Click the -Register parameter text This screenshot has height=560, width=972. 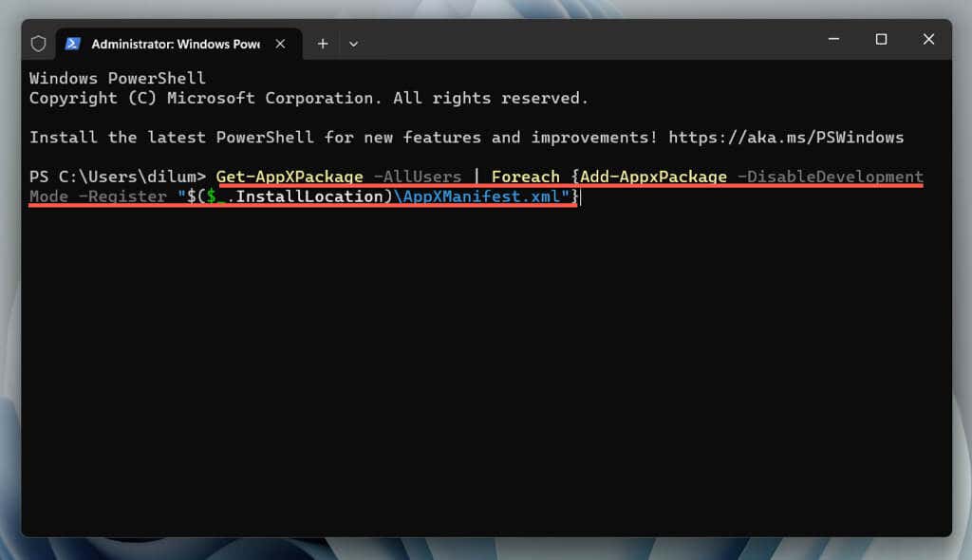click(122, 196)
